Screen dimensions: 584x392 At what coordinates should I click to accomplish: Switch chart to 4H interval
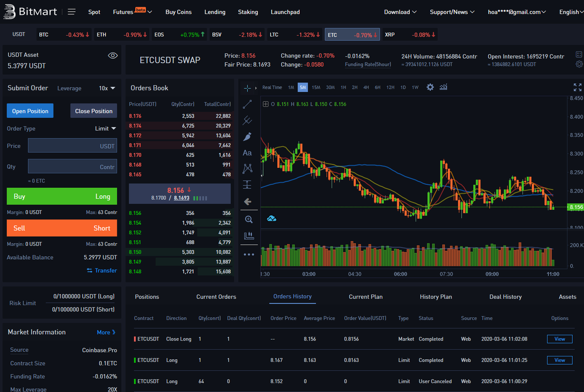pos(366,88)
